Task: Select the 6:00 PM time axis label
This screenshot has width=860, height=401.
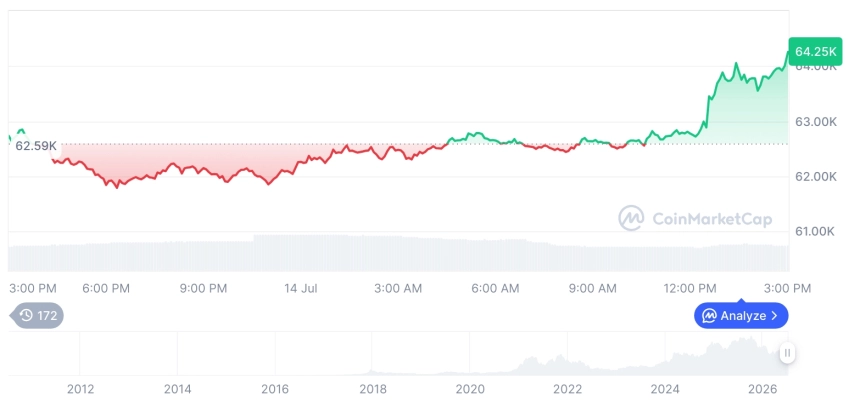Action: (106, 289)
